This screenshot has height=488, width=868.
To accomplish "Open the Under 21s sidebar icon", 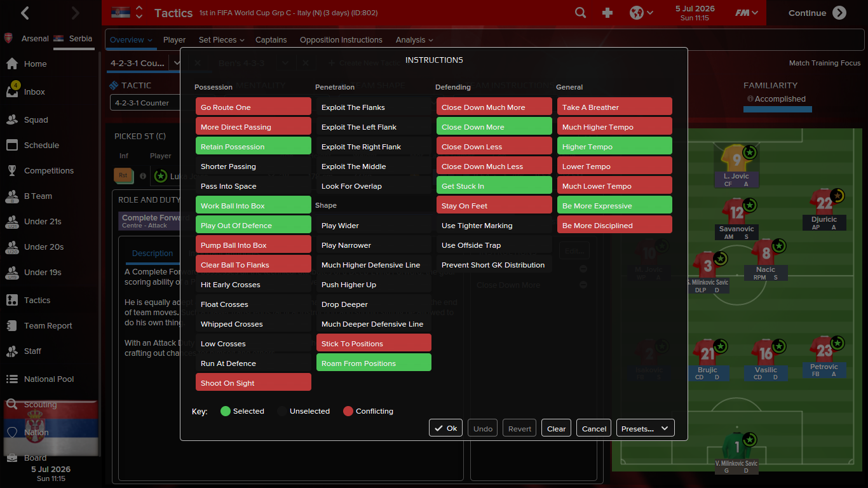I will [11, 222].
